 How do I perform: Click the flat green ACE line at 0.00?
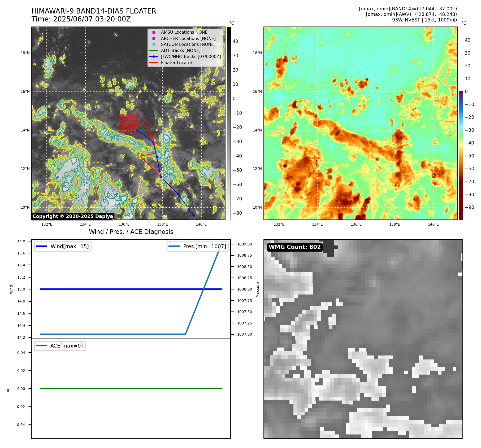click(x=131, y=388)
